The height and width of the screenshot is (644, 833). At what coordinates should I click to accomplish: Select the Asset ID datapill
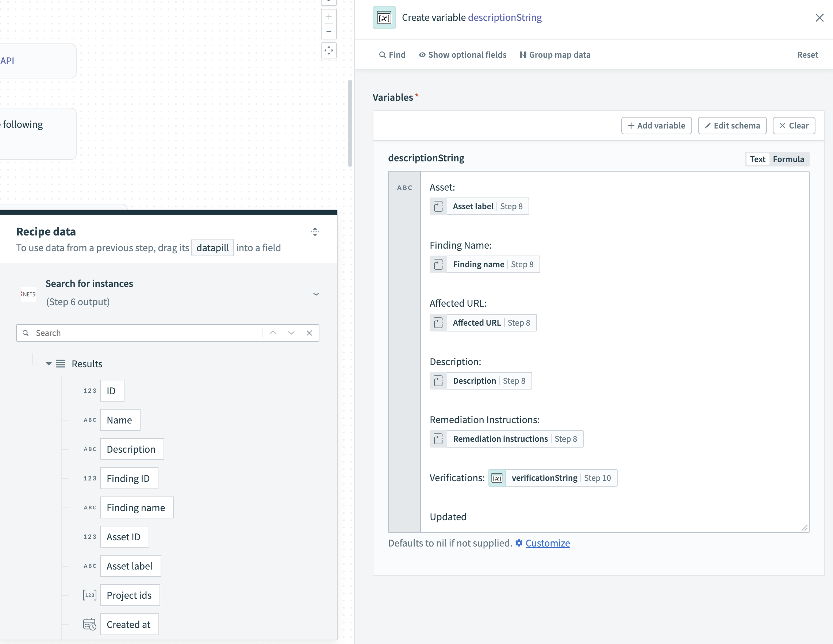pyautogui.click(x=124, y=536)
